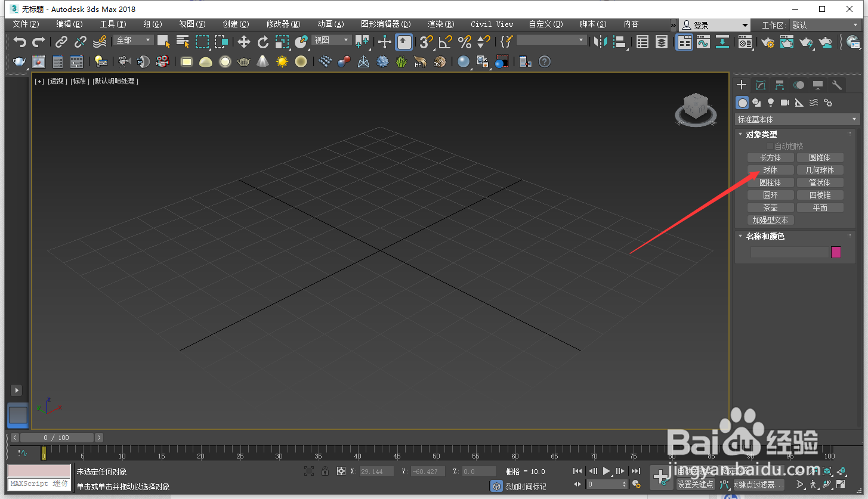Click the Redo arrow icon
Screen dimensions: 868x499
pyautogui.click(x=39, y=42)
